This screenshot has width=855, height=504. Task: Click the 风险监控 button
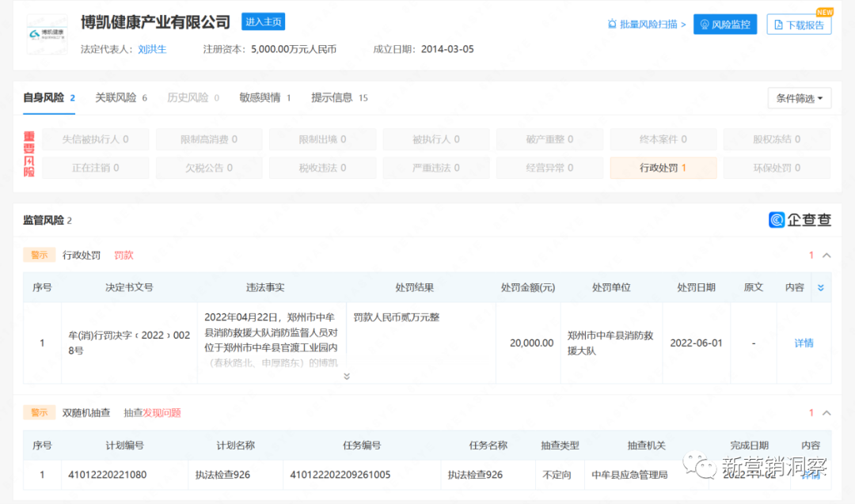(725, 24)
